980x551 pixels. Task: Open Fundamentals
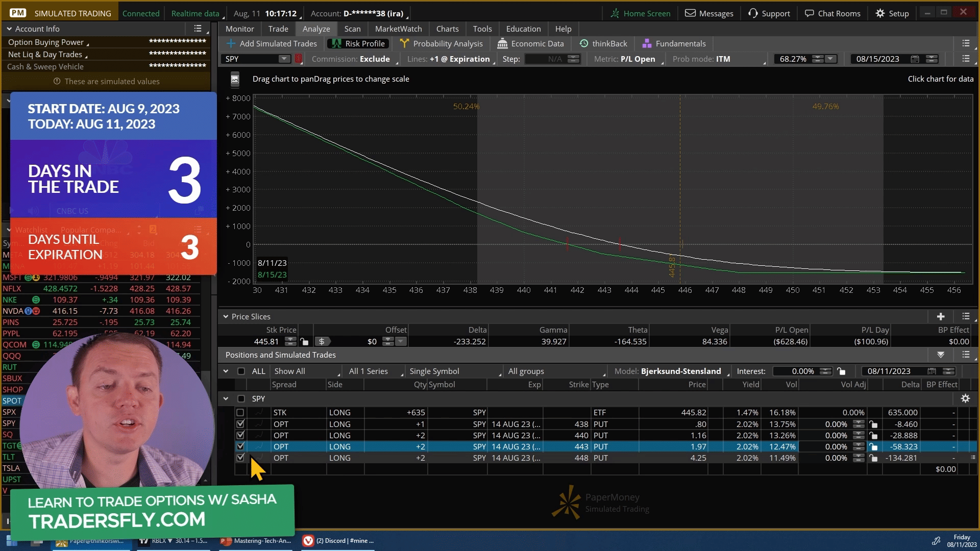[x=674, y=44]
